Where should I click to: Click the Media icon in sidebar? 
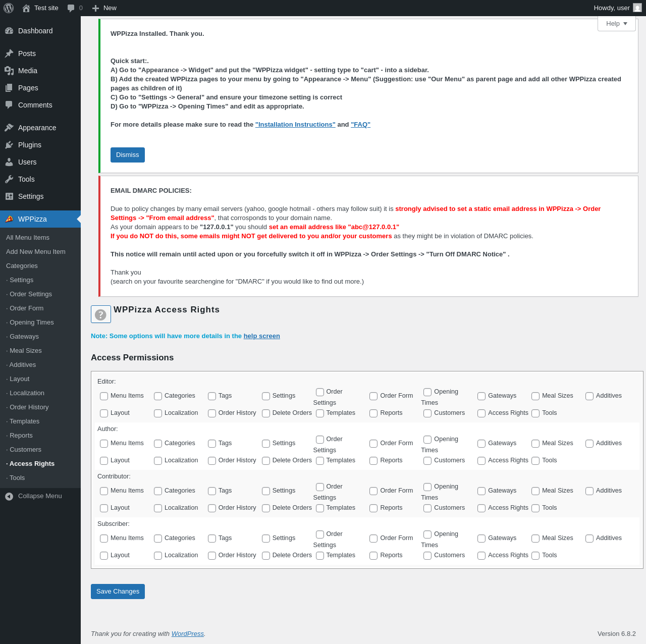click(x=9, y=71)
